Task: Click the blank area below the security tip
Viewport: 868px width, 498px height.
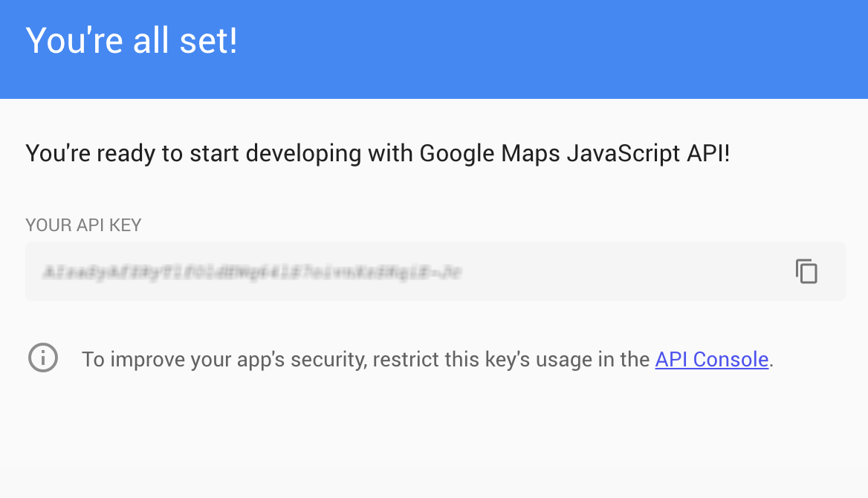Action: pyautogui.click(x=431, y=431)
